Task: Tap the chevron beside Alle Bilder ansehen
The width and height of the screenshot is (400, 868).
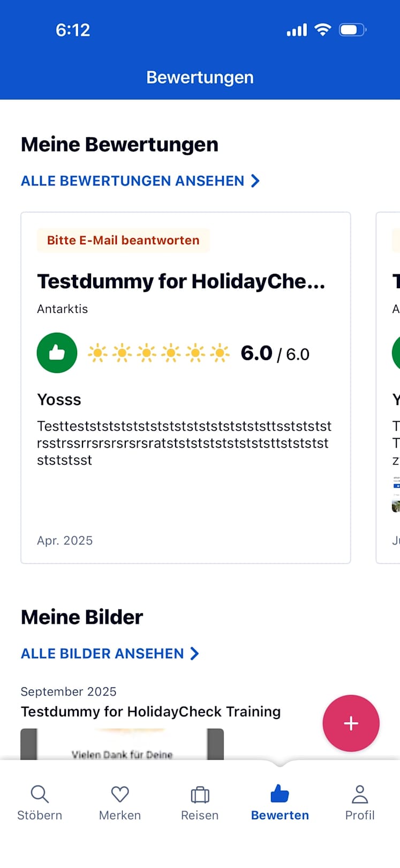Action: (195, 654)
